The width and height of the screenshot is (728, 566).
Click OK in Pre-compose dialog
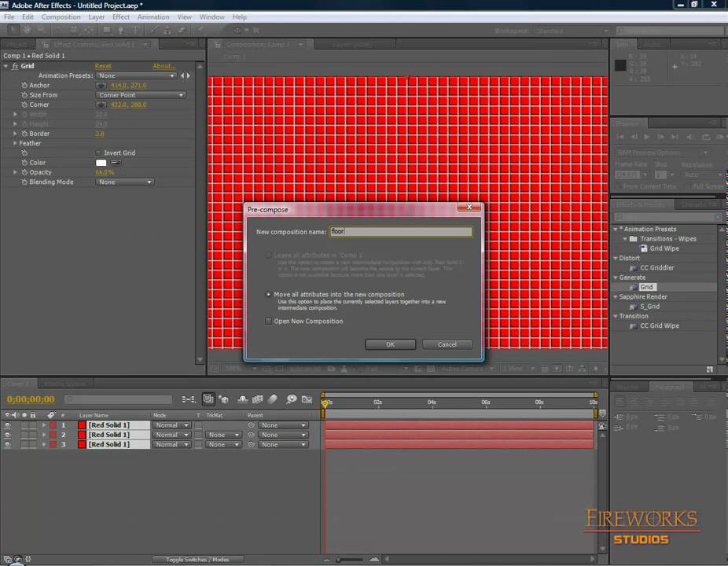tap(391, 344)
